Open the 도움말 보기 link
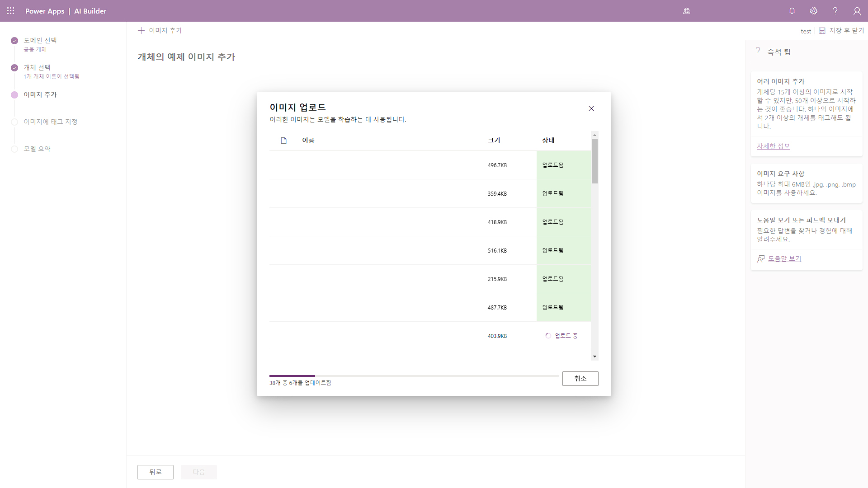868x488 pixels. coord(784,258)
